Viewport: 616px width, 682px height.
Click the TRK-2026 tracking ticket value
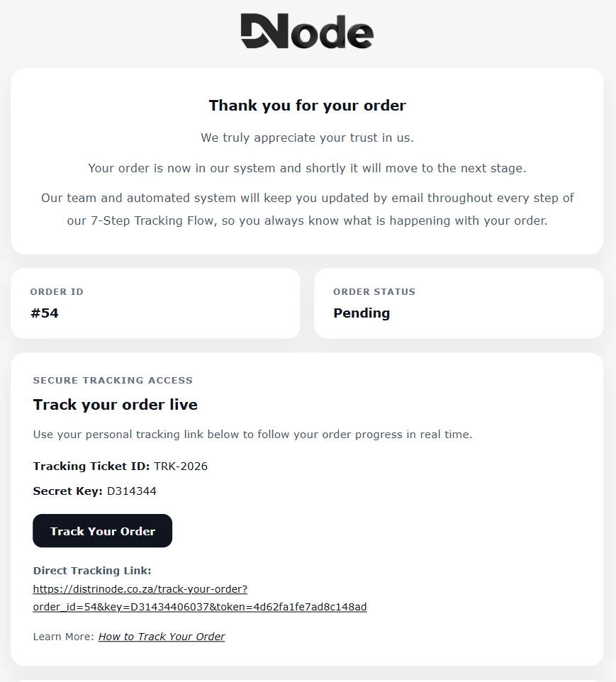181,466
